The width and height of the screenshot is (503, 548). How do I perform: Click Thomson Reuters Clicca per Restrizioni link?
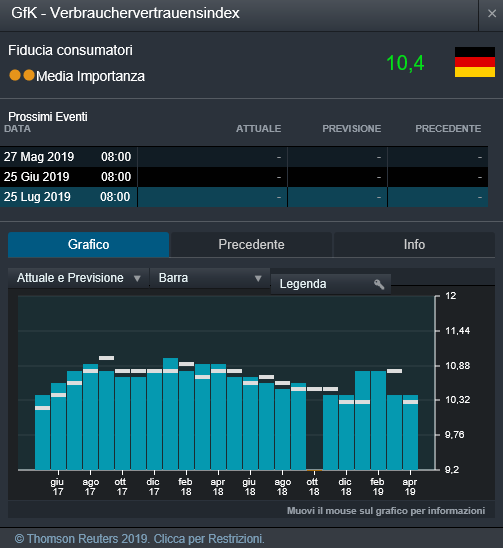(139, 539)
